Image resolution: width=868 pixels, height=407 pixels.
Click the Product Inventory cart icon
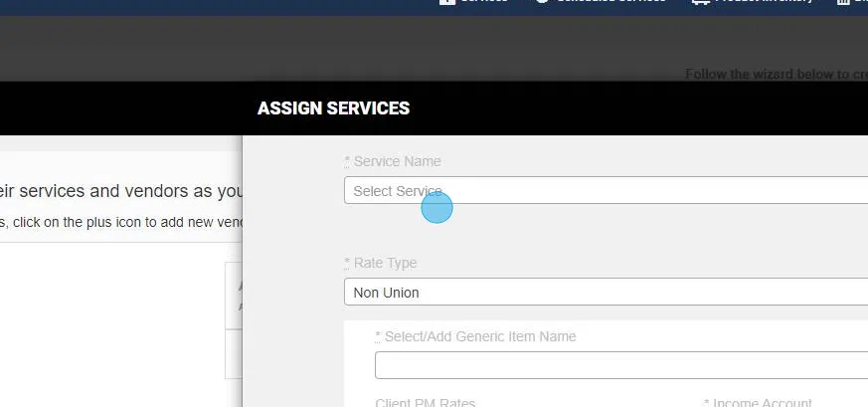click(699, 2)
